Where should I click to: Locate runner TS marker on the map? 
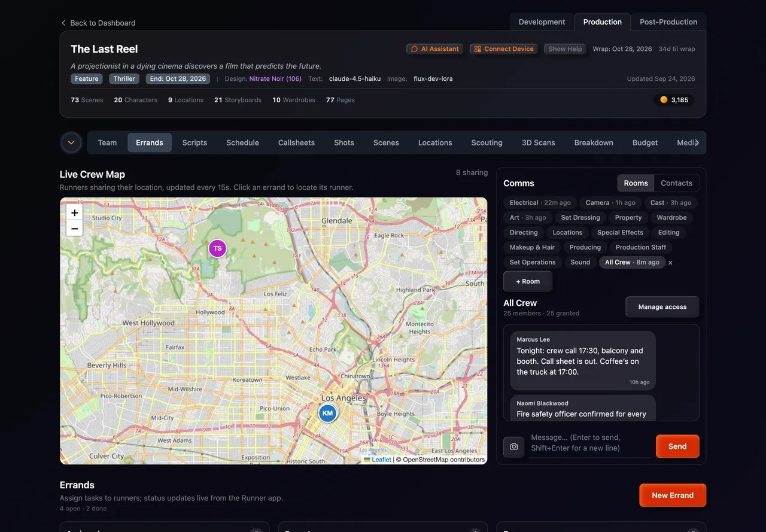click(x=217, y=248)
